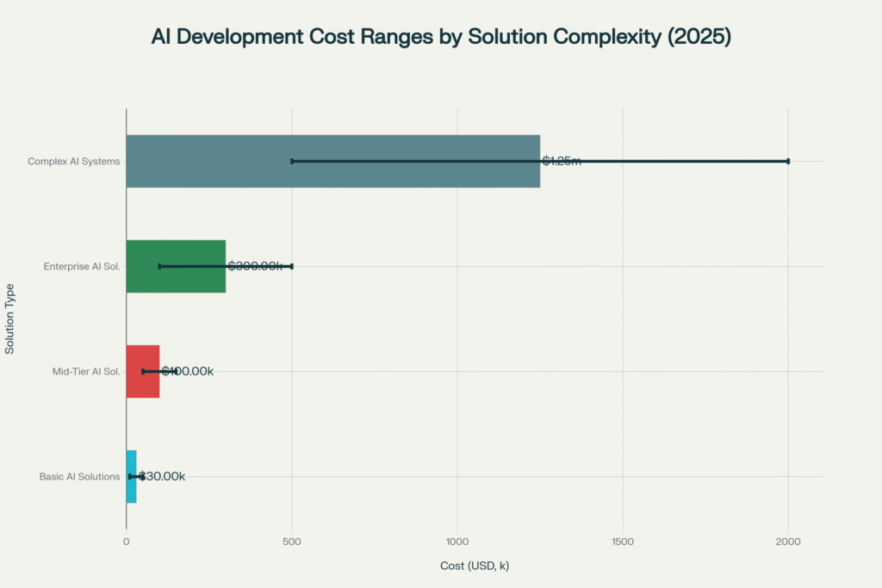Click the "Solution Type" y-axis title

click(9, 319)
